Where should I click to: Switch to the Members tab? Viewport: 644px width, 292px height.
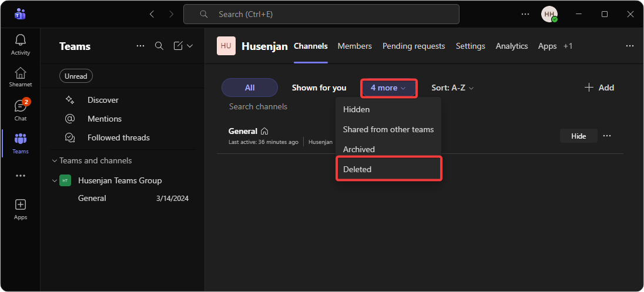click(x=354, y=46)
